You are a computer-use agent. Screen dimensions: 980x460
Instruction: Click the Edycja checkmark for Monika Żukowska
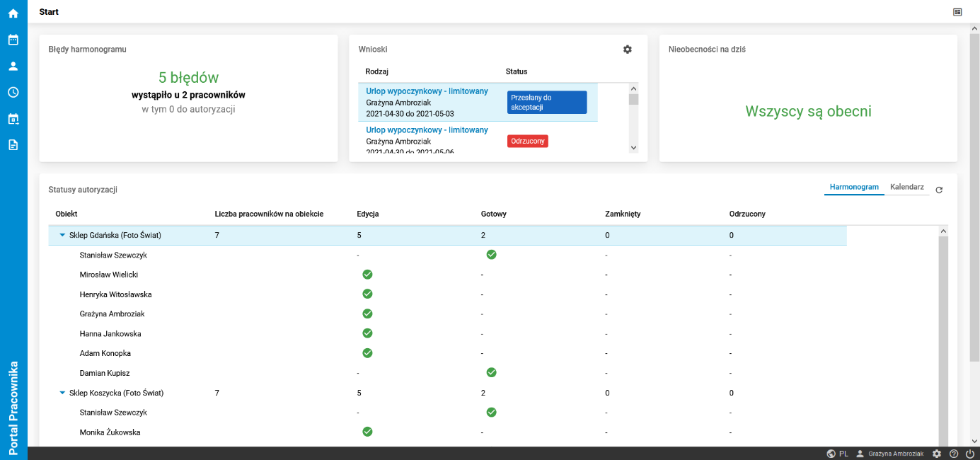(x=367, y=432)
